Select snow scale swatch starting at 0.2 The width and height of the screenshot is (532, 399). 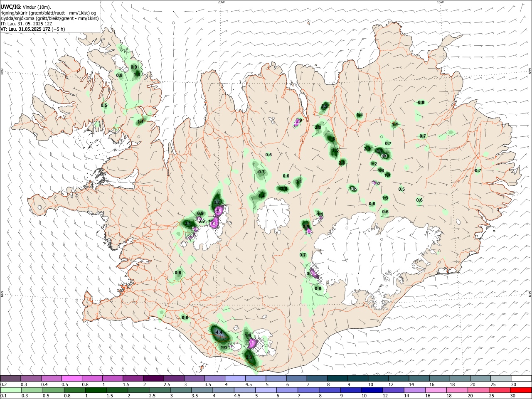[10, 379]
